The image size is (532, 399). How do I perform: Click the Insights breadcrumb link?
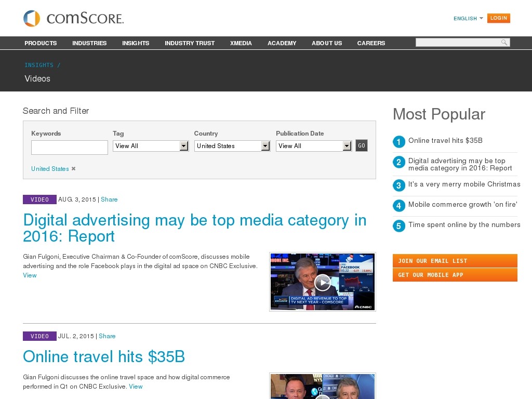click(39, 65)
